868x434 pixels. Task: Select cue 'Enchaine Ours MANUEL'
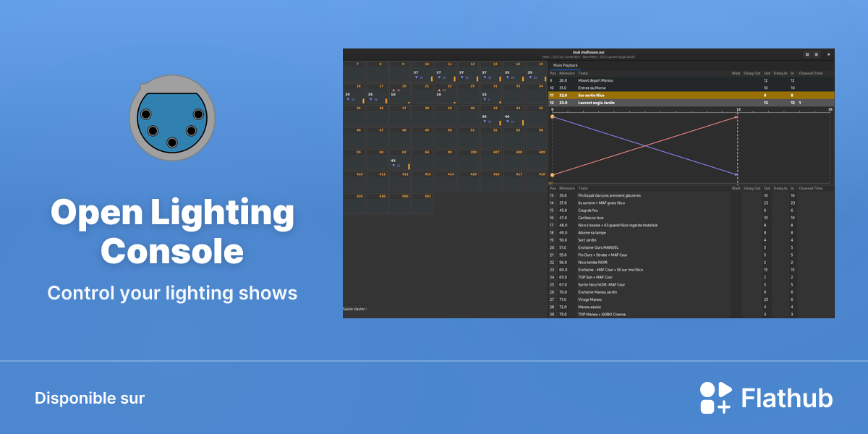pos(691,247)
